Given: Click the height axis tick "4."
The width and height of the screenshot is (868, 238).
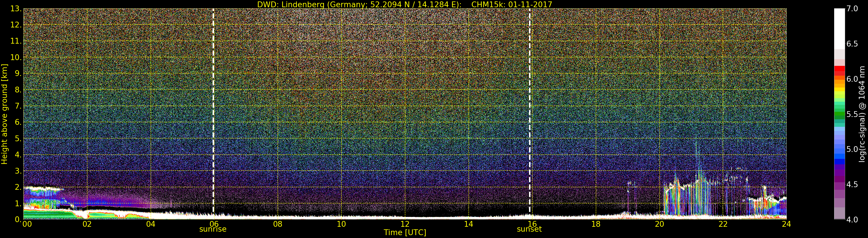Looking at the screenshot, I should click(x=18, y=155).
